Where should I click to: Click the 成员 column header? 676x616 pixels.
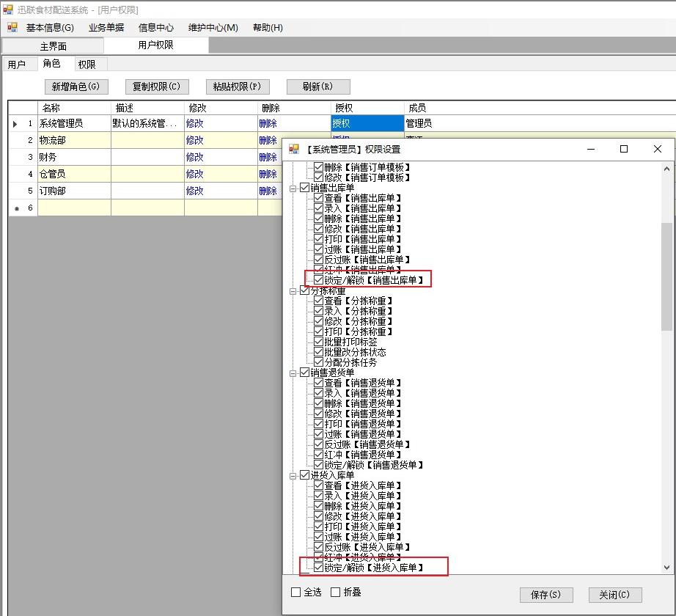[x=540, y=108]
